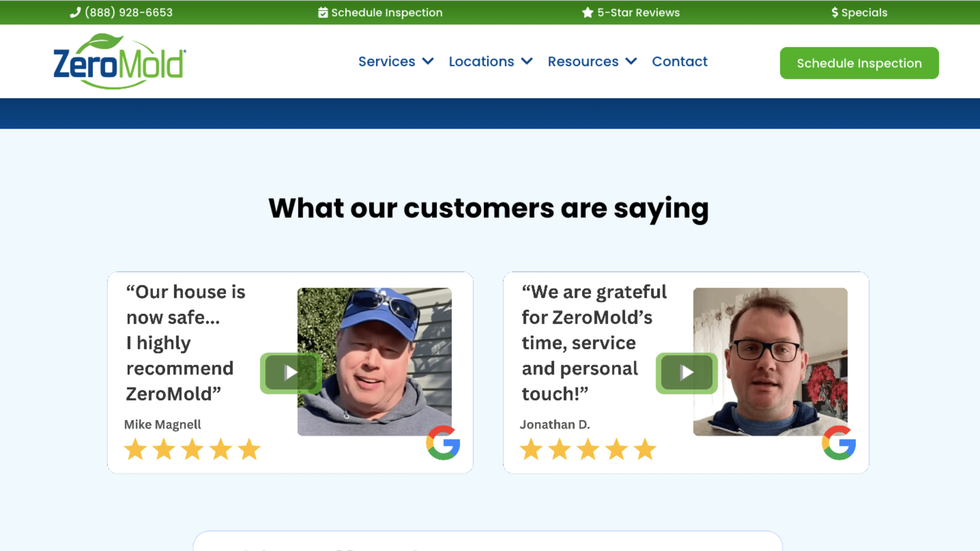Click Mike Magnell's five-star rating

pos(192,450)
